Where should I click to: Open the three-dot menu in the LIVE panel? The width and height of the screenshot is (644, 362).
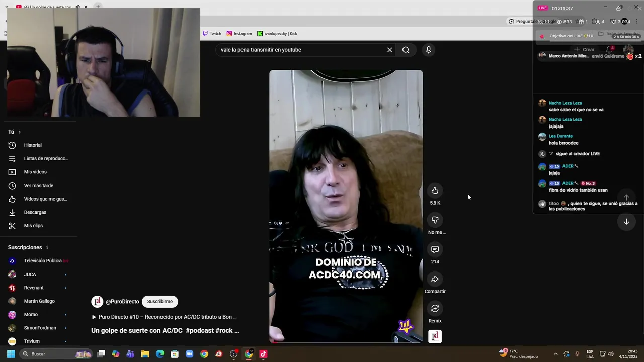(x=637, y=21)
